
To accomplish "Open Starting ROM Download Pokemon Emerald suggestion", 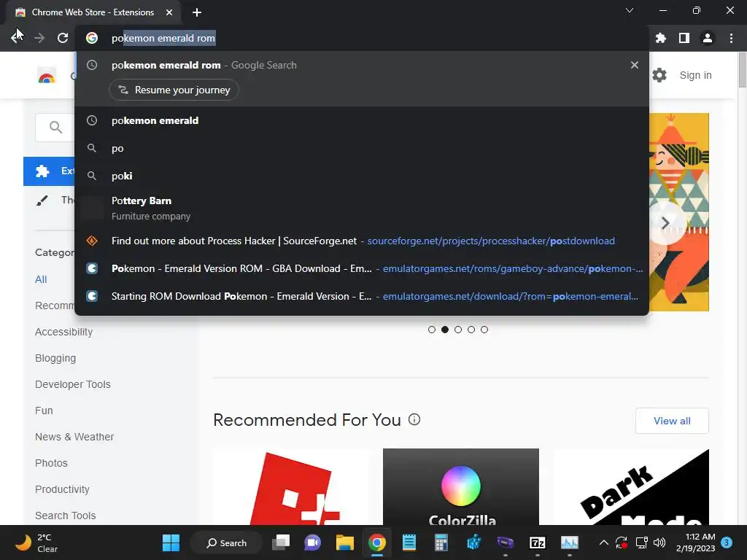I will tap(362, 296).
